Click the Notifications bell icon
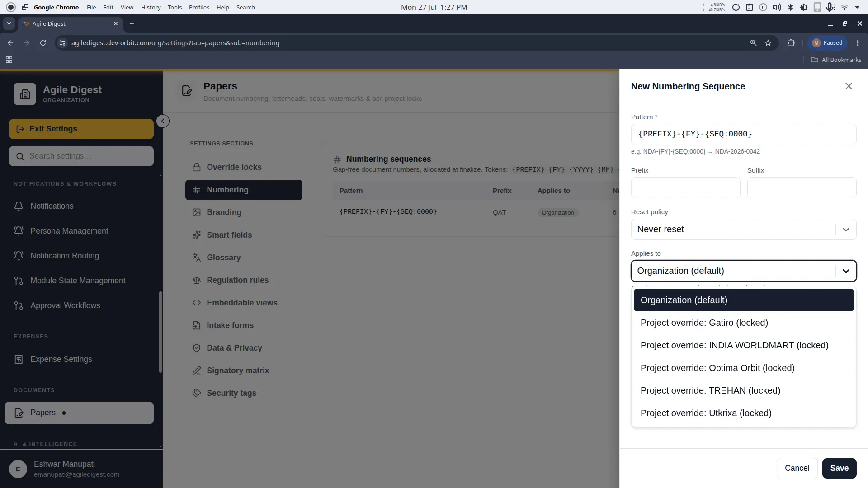Image resolution: width=868 pixels, height=488 pixels. point(19,206)
